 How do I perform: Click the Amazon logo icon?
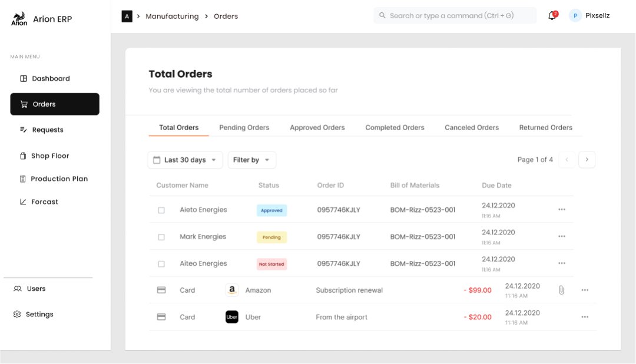[x=232, y=290]
